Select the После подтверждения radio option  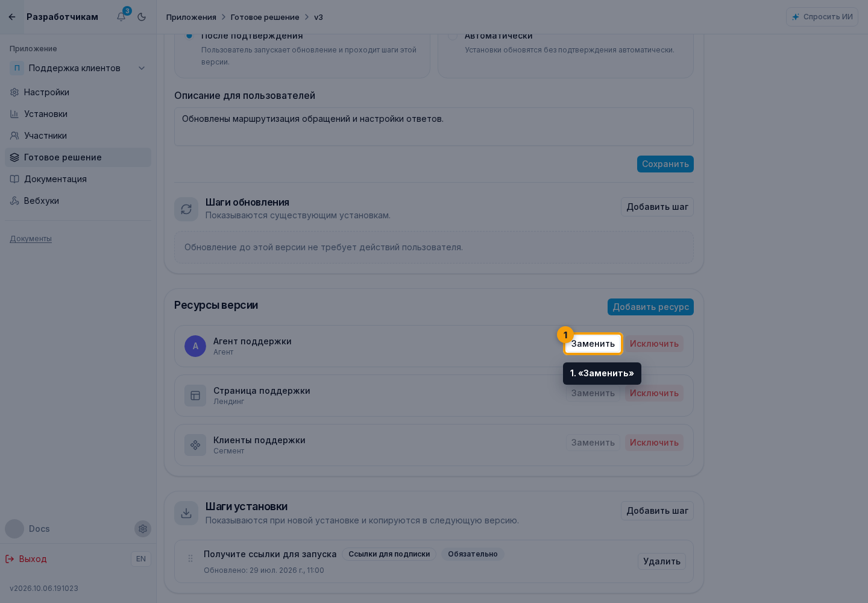tap(189, 36)
